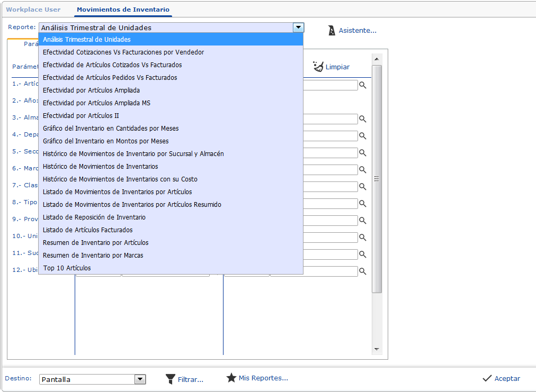Viewport: 536px width, 392px height.
Task: Click the parameters vertical scrollbar thumb
Action: [x=377, y=179]
